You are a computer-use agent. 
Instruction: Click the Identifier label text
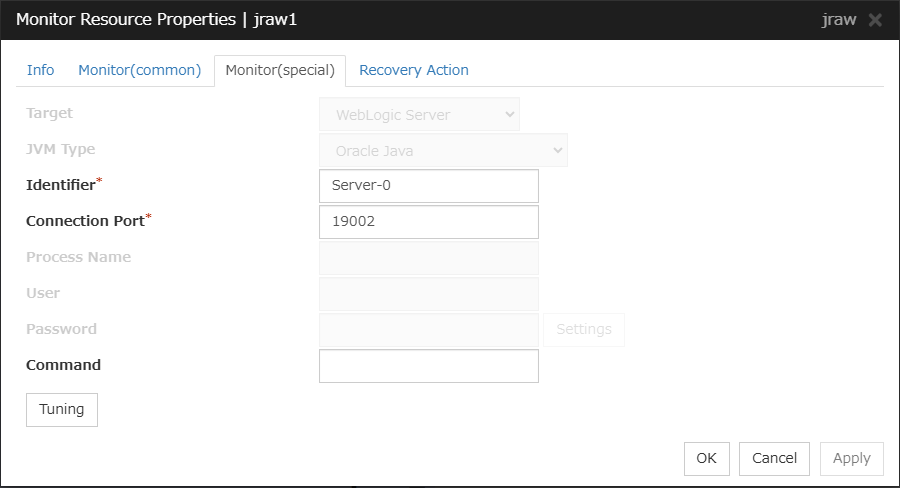point(60,186)
